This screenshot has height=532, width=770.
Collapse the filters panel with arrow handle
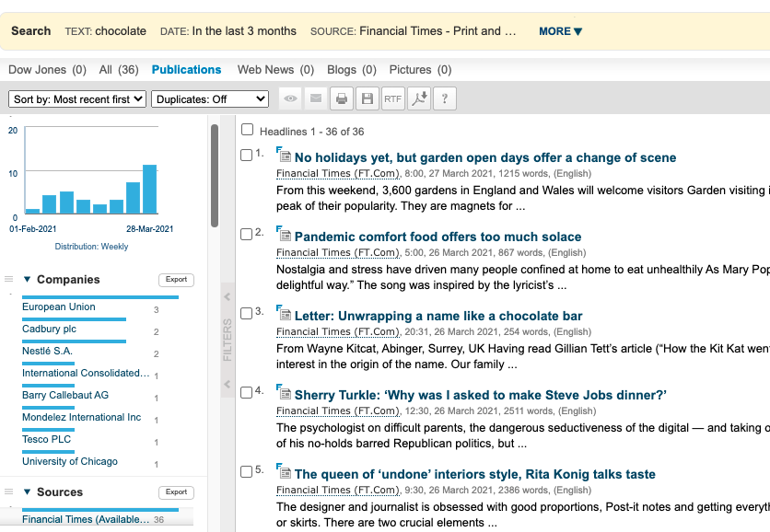coord(227,296)
